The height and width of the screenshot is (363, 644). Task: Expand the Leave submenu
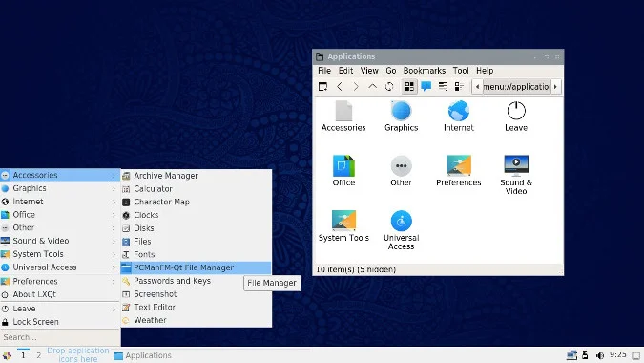[x=59, y=309]
